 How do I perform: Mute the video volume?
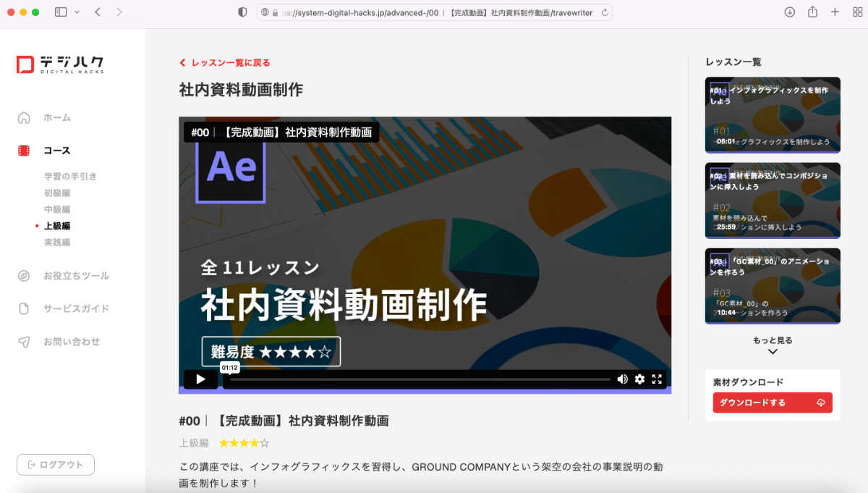pyautogui.click(x=622, y=379)
